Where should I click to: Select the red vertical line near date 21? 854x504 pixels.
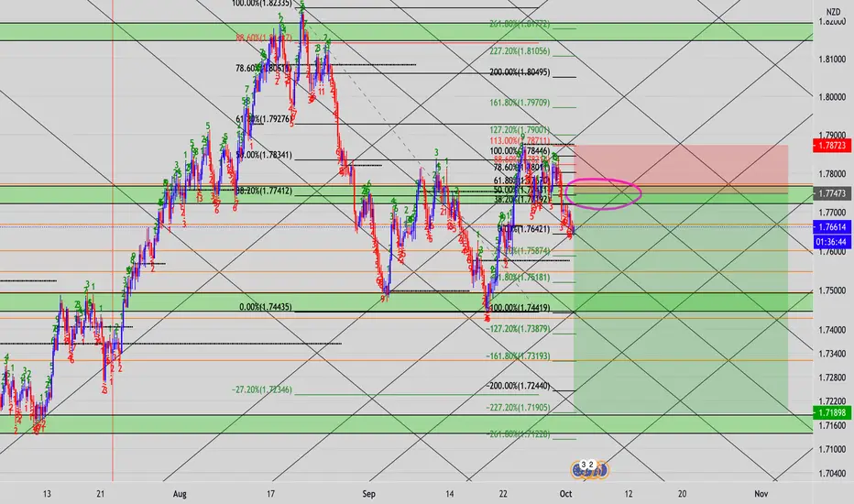[x=112, y=240]
